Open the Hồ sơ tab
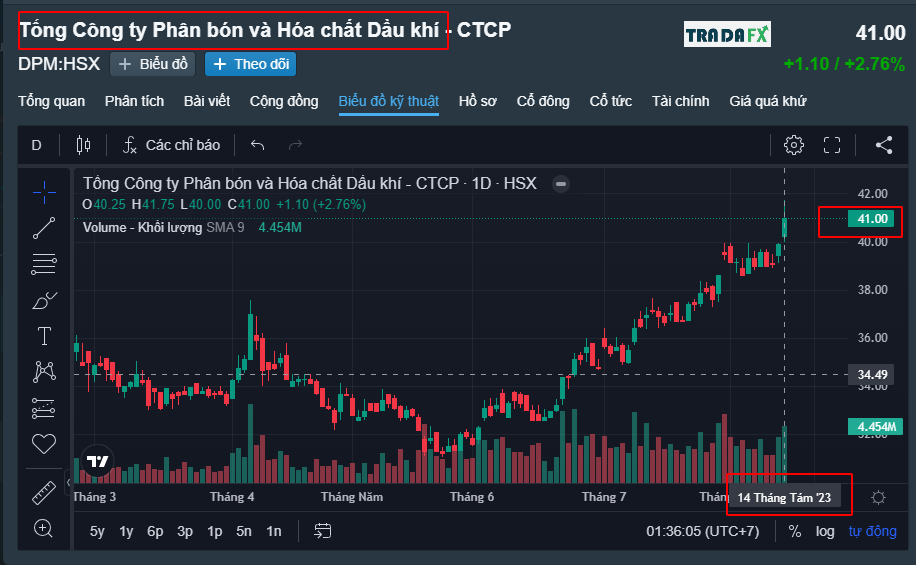Screen dimensions: 916x565 point(477,101)
